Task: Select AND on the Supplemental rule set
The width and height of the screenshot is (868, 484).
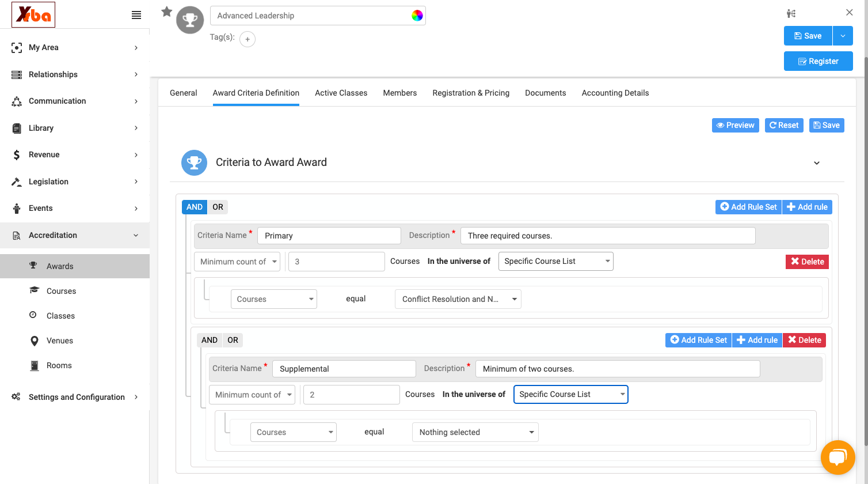Action: 210,340
